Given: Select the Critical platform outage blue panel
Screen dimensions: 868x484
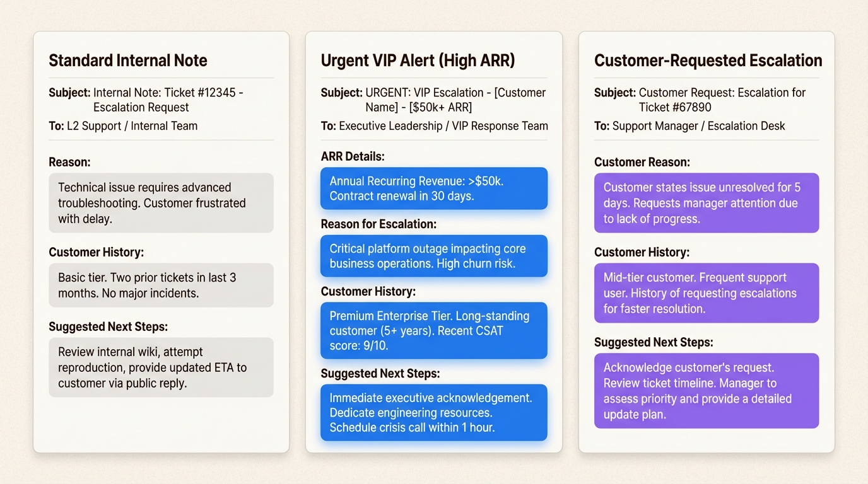Looking at the screenshot, I should pyautogui.click(x=433, y=256).
